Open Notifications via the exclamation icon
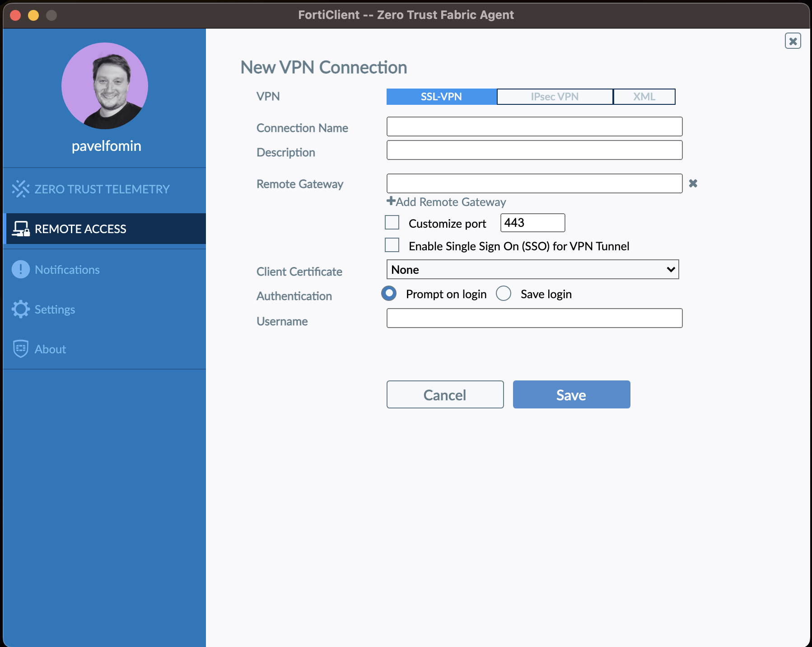 click(x=20, y=269)
